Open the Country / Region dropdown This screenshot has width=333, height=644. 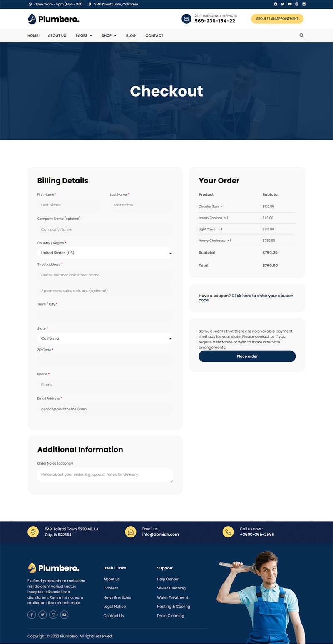coord(105,253)
